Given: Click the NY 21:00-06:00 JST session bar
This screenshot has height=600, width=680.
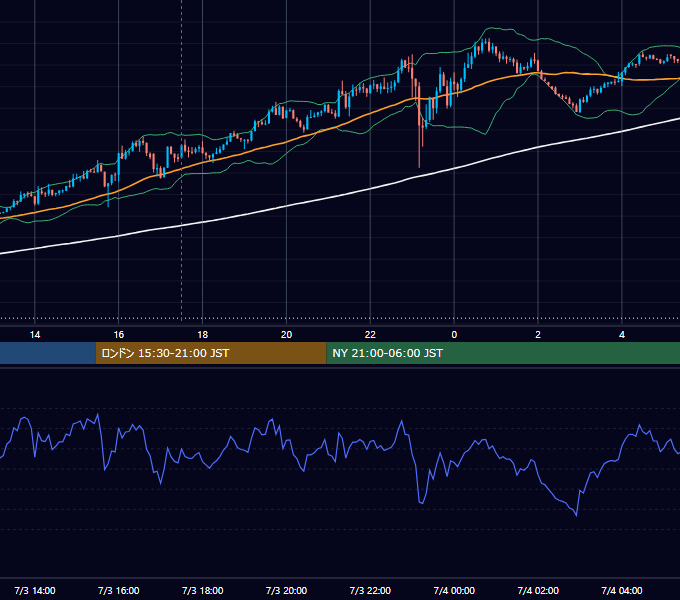Looking at the screenshot, I should pyautogui.click(x=503, y=353).
